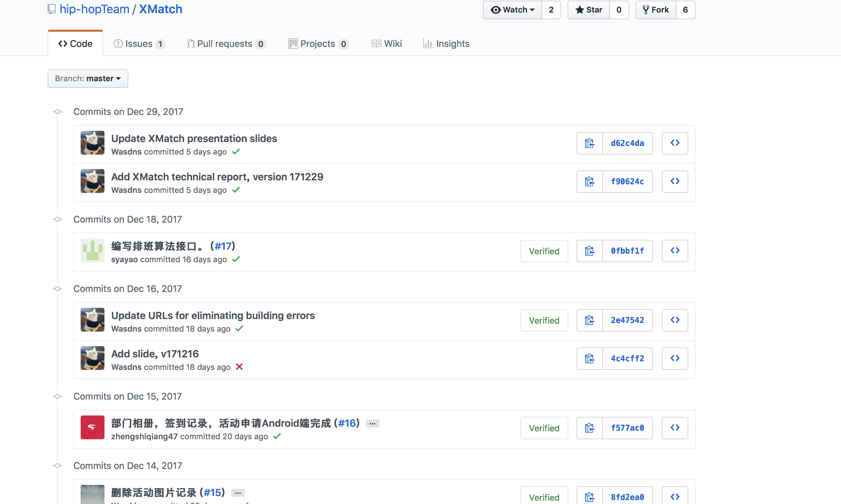
Task: Click Verified badge on commit 0fbbf1f
Action: pos(544,251)
